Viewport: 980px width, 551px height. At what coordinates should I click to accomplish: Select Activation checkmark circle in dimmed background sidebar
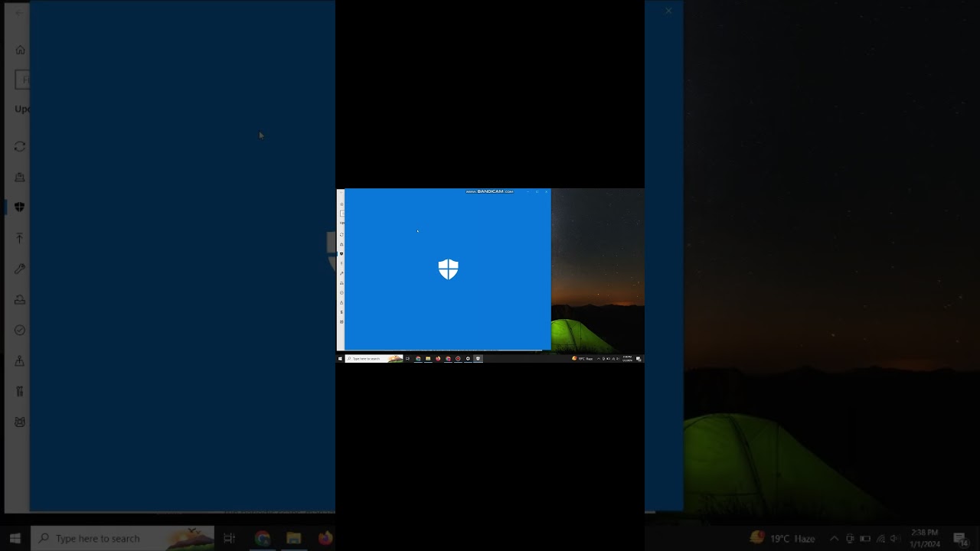pos(20,330)
